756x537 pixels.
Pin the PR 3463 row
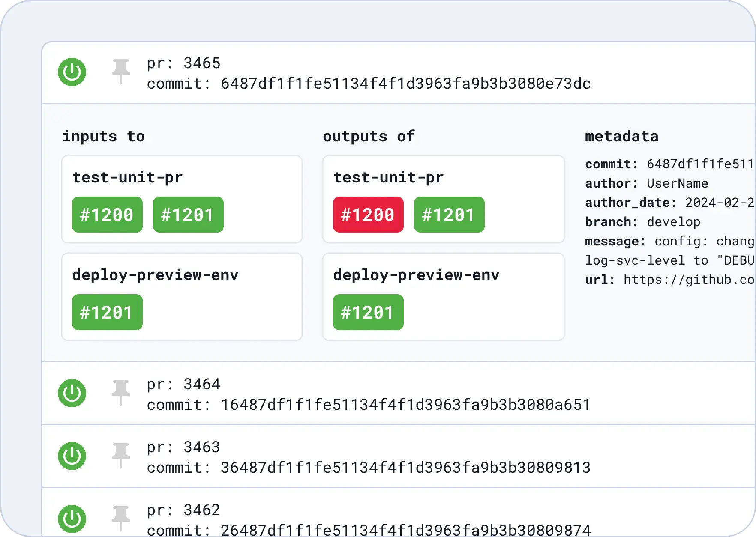[120, 456]
